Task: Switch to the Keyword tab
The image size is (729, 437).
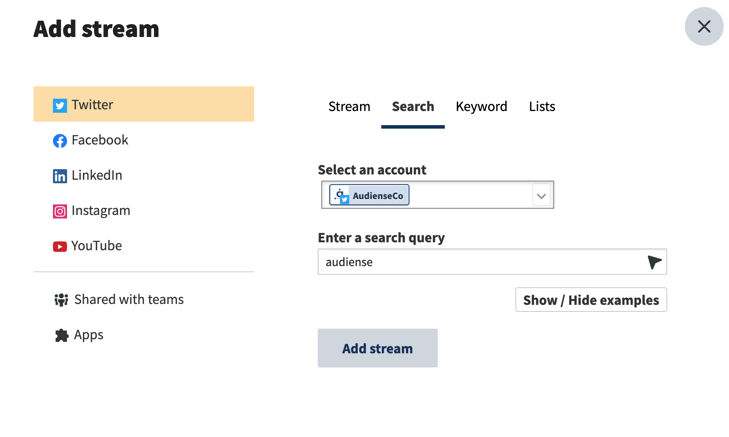Action: 481,106
